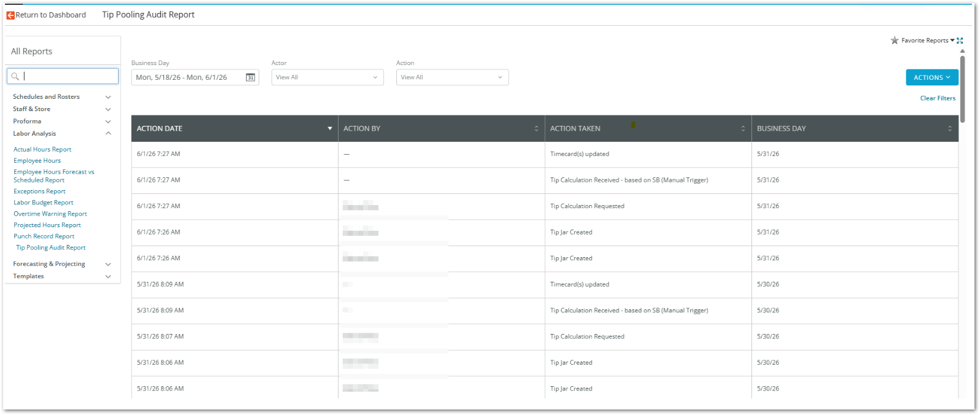This screenshot has height=415, width=980.
Task: Select Tip Pooling Audit Report in sidebar
Action: coord(51,248)
